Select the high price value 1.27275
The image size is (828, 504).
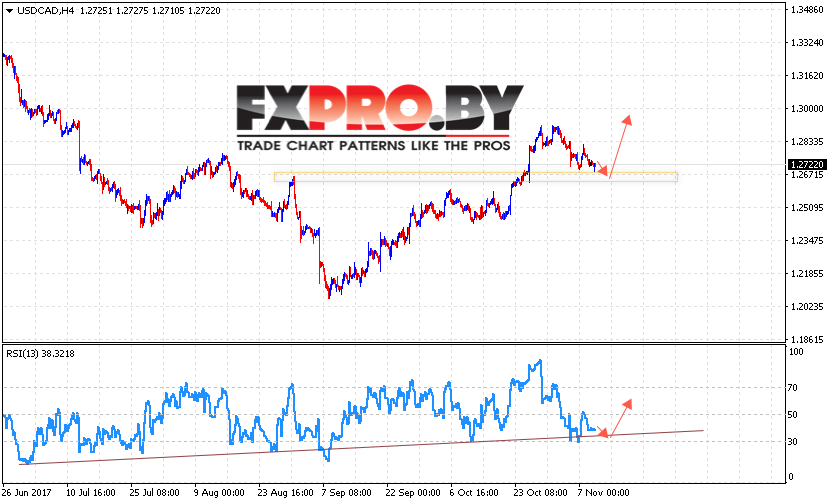coord(132,11)
